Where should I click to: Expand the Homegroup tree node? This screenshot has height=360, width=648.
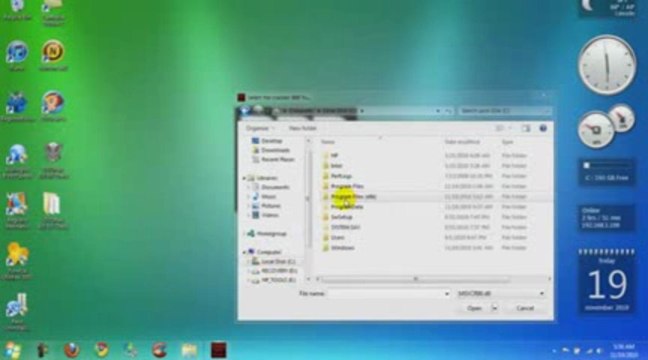[244, 234]
